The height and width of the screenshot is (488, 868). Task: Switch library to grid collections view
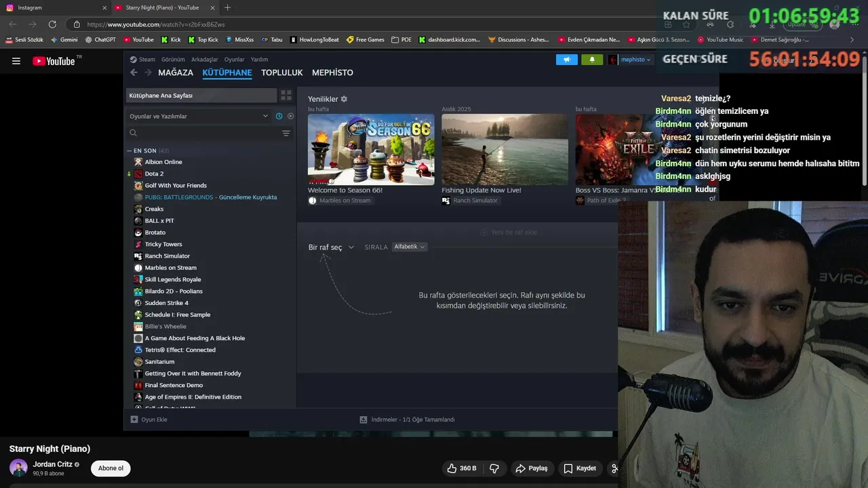pyautogui.click(x=286, y=96)
